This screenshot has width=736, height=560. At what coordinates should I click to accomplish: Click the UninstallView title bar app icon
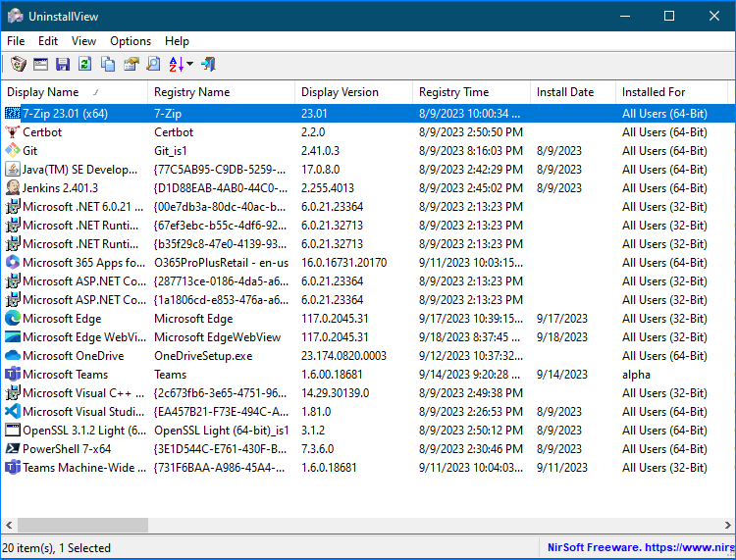pos(16,16)
